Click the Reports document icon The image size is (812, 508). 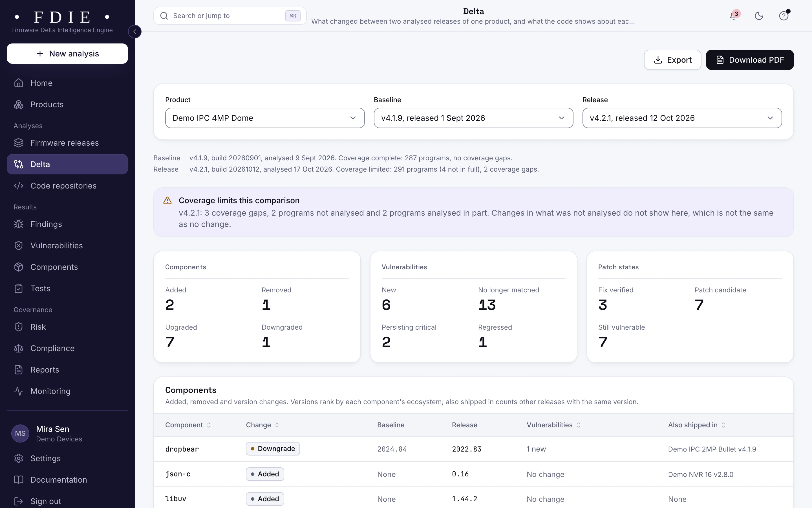point(19,370)
